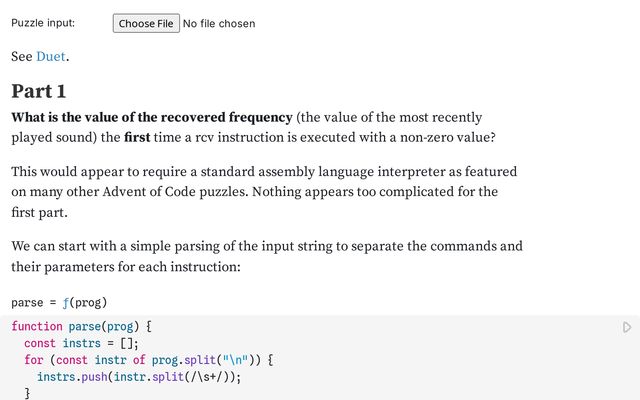Run the parse function code cell
640x400 pixels.
click(x=627, y=327)
